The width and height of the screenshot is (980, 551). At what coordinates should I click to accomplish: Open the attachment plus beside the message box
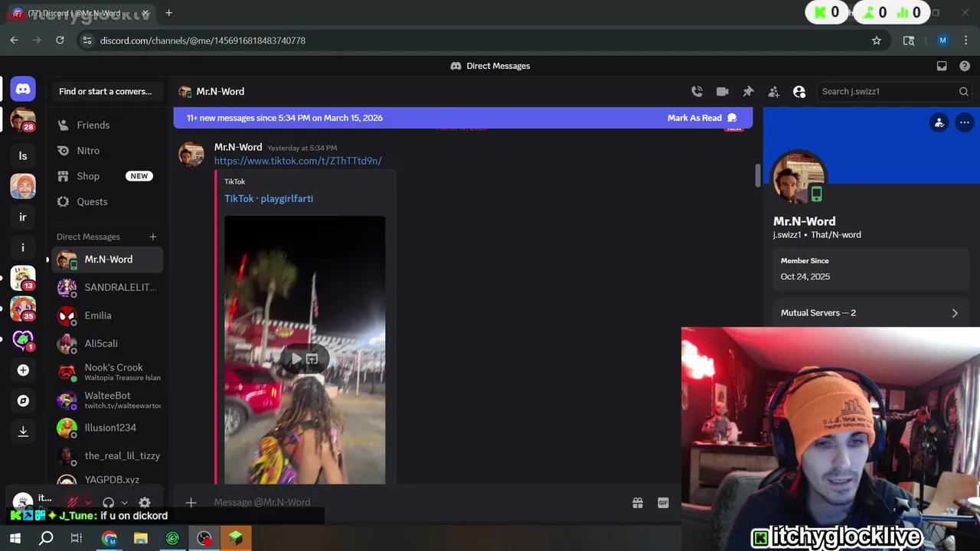pyautogui.click(x=191, y=503)
